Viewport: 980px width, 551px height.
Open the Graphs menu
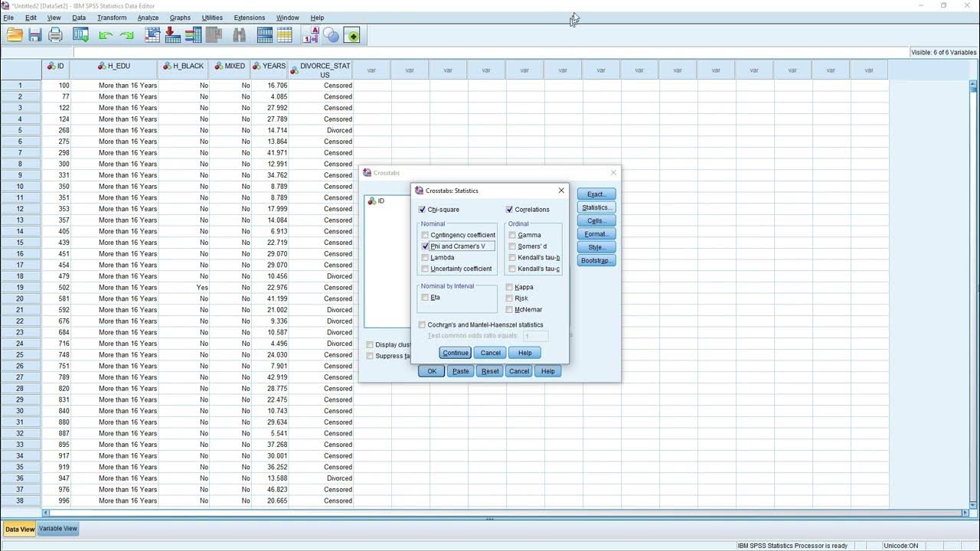coord(180,18)
